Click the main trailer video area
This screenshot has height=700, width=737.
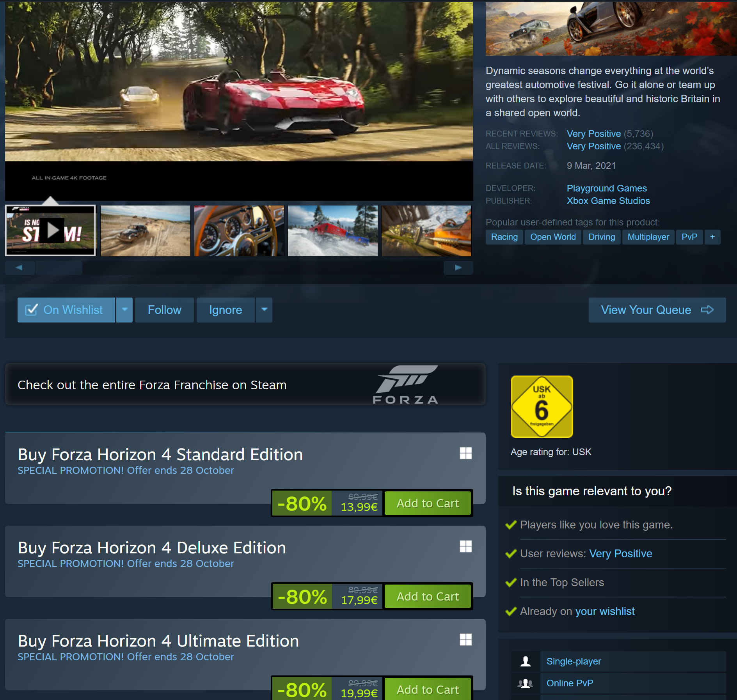239,101
